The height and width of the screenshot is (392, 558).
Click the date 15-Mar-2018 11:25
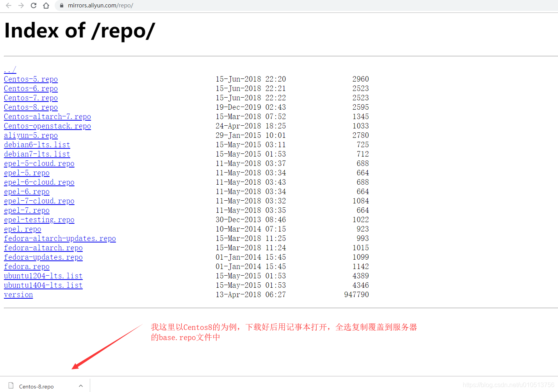tap(251, 239)
